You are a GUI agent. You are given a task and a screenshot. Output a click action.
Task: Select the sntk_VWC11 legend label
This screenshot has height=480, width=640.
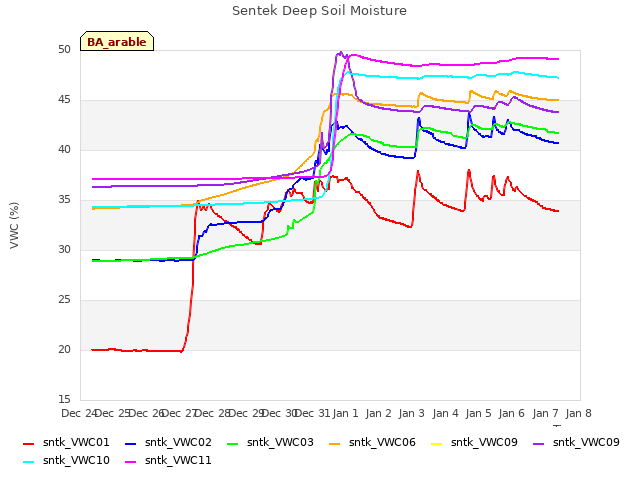pyautogui.click(x=178, y=460)
